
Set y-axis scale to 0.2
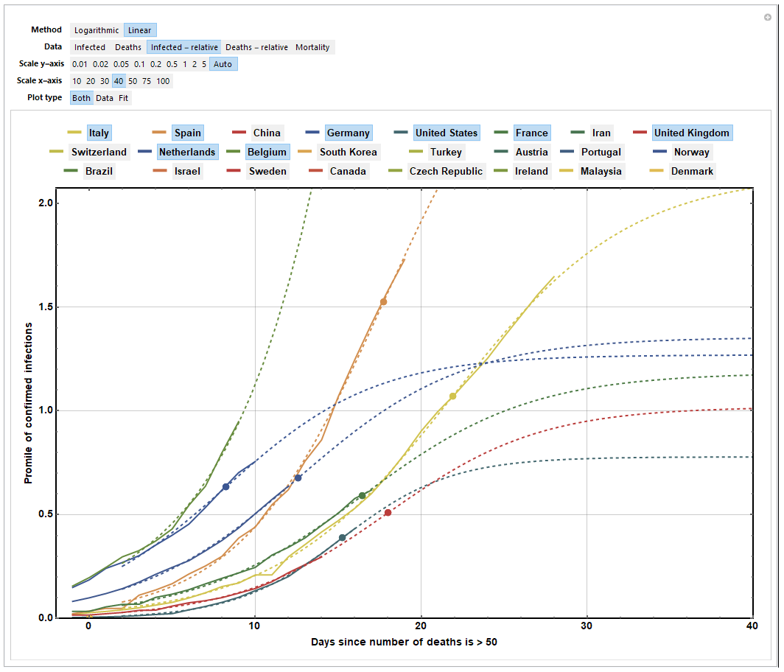[x=156, y=65]
